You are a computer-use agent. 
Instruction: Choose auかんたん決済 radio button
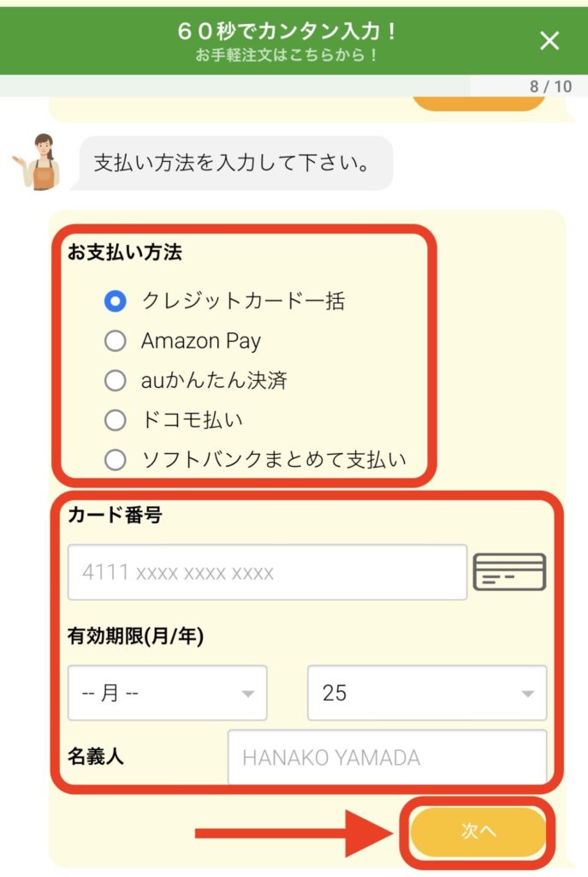click(116, 380)
